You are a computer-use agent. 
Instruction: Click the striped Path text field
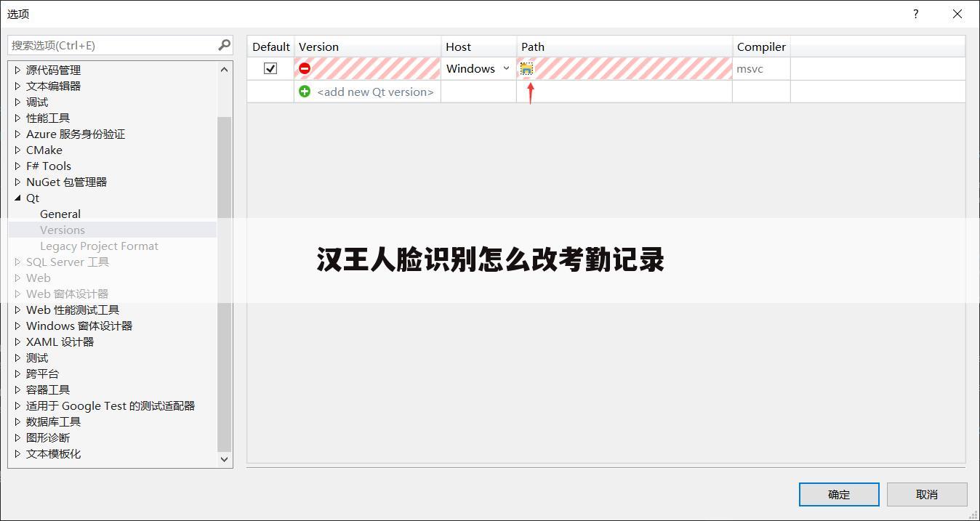(633, 68)
